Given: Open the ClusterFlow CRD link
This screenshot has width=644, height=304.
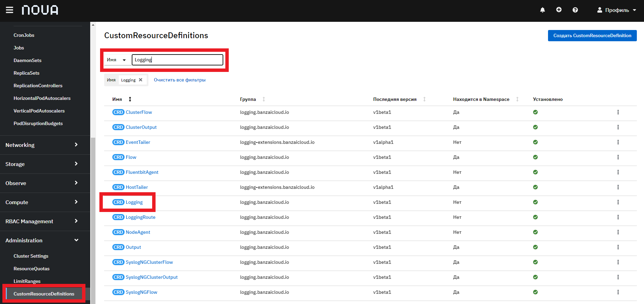Looking at the screenshot, I should (139, 112).
